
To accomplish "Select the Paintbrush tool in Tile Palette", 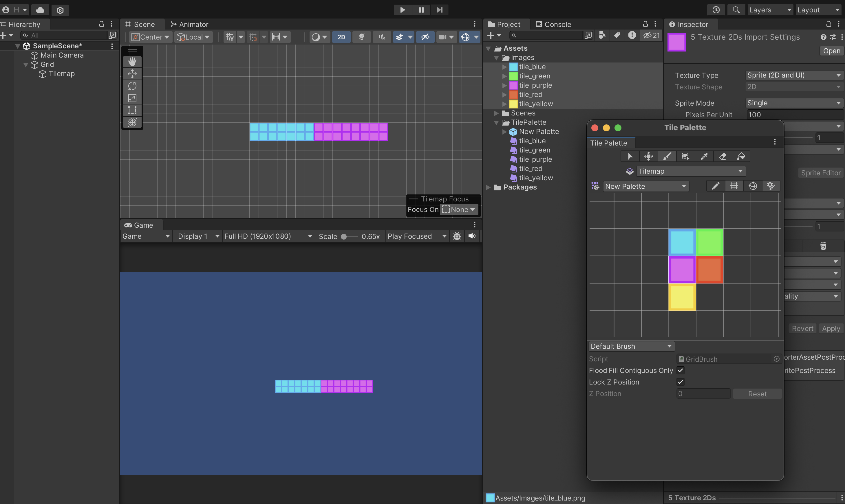I will click(x=667, y=156).
